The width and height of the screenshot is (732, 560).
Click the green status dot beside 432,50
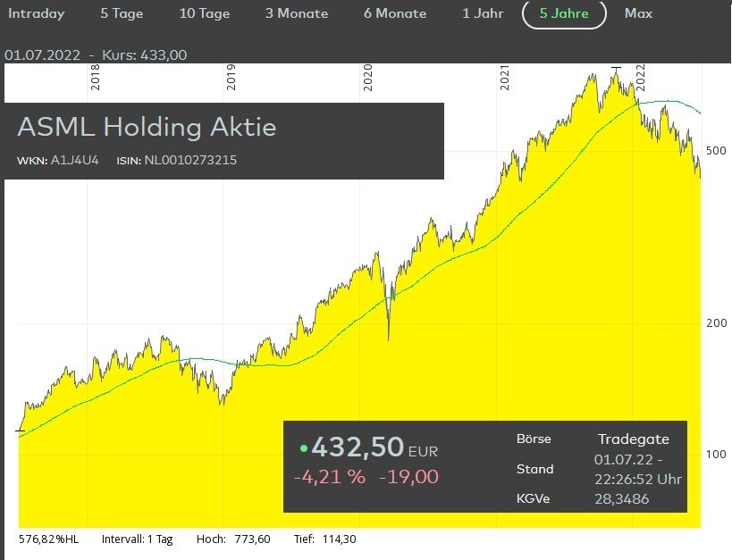(303, 448)
